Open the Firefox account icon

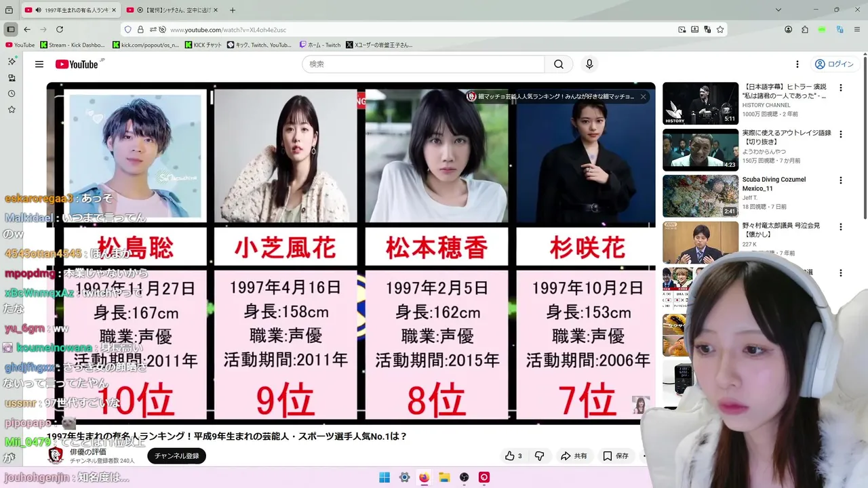click(x=788, y=30)
